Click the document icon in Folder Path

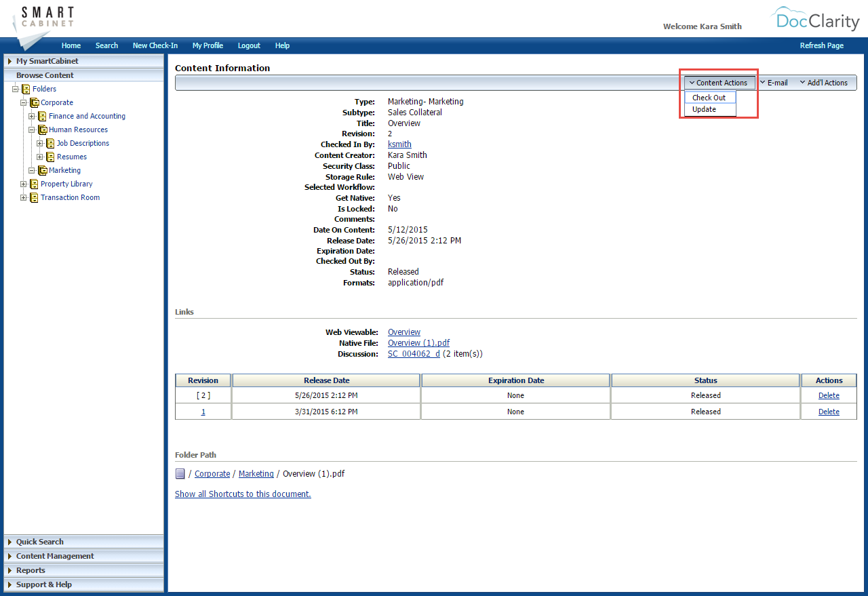tap(179, 473)
